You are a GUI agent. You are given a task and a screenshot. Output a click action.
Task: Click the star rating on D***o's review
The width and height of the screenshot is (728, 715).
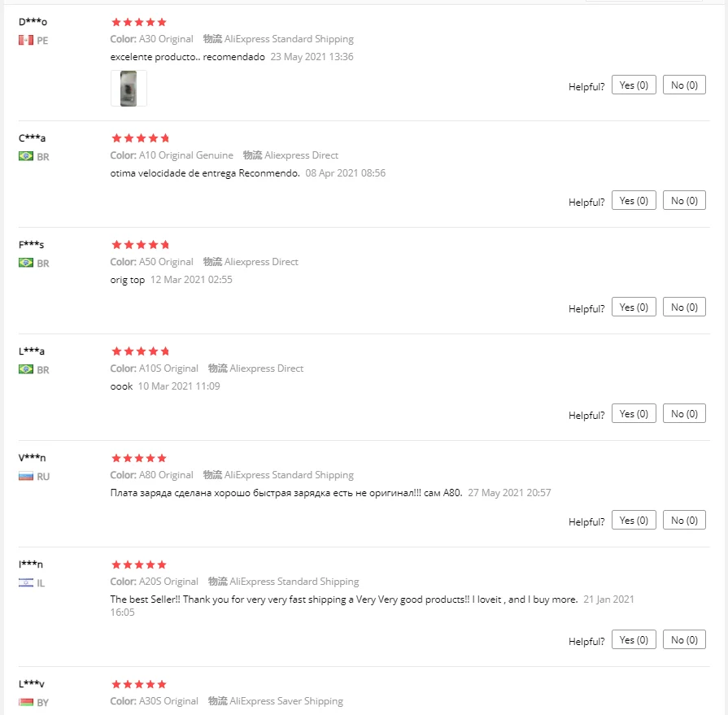pyautogui.click(x=139, y=22)
